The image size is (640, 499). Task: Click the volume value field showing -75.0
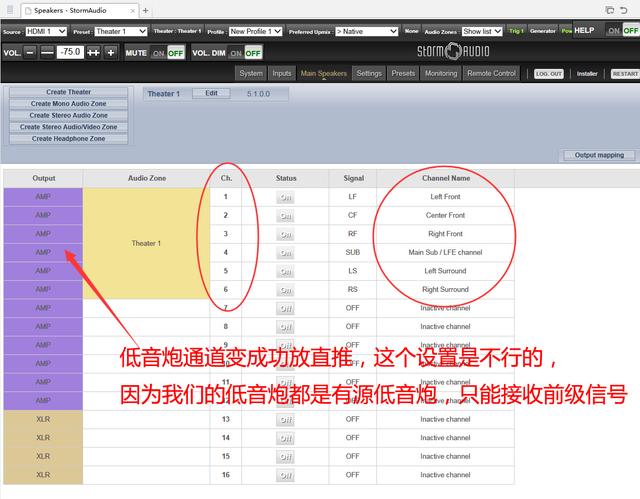pyautogui.click(x=70, y=52)
